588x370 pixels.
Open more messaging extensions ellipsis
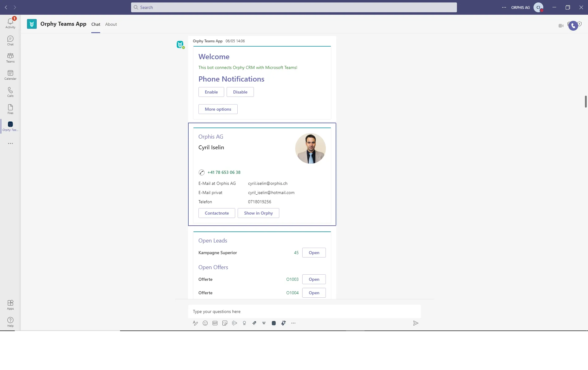[x=293, y=323]
